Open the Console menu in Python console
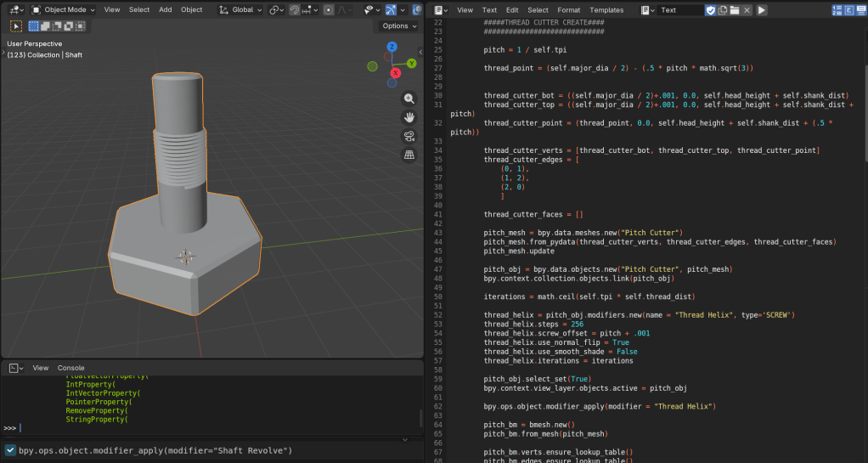The width and height of the screenshot is (868, 463). tap(70, 368)
